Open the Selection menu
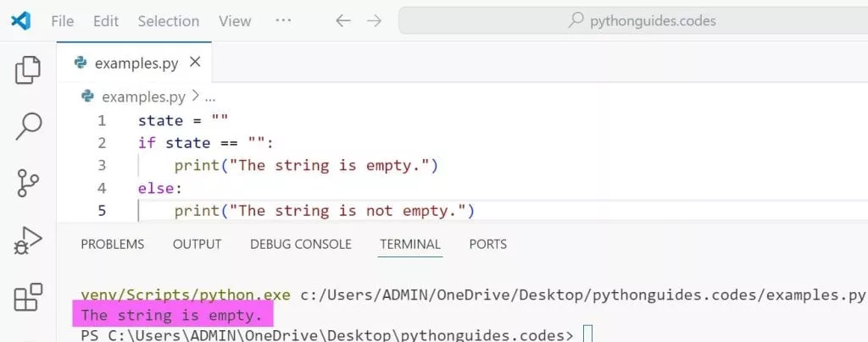Image resolution: width=868 pixels, height=342 pixels. click(169, 20)
